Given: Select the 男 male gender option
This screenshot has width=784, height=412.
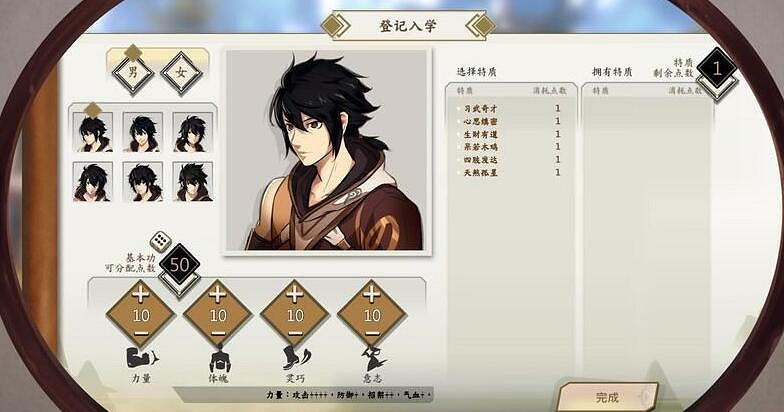Looking at the screenshot, I should click(133, 72).
